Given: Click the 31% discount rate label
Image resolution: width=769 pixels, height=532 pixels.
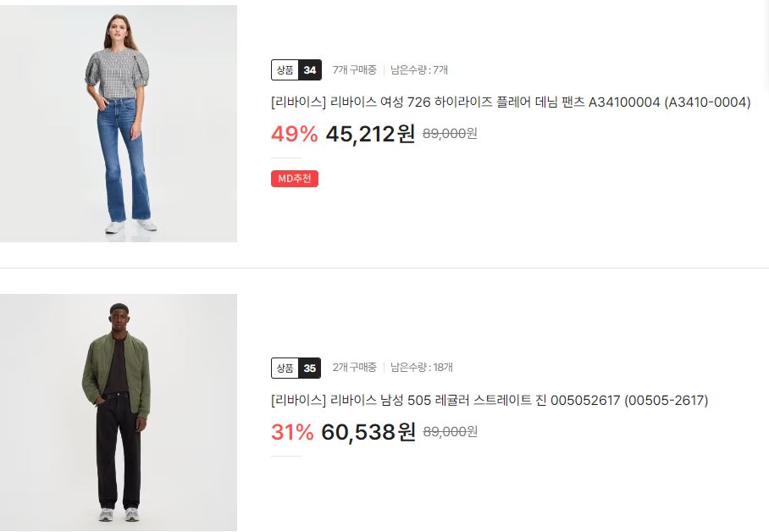Looking at the screenshot, I should point(292,432).
